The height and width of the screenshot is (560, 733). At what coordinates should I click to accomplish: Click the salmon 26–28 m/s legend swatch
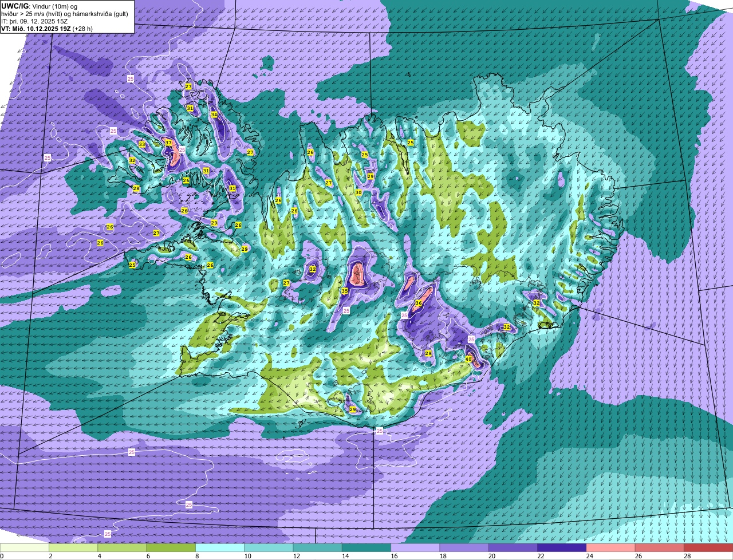pyautogui.click(x=660, y=548)
